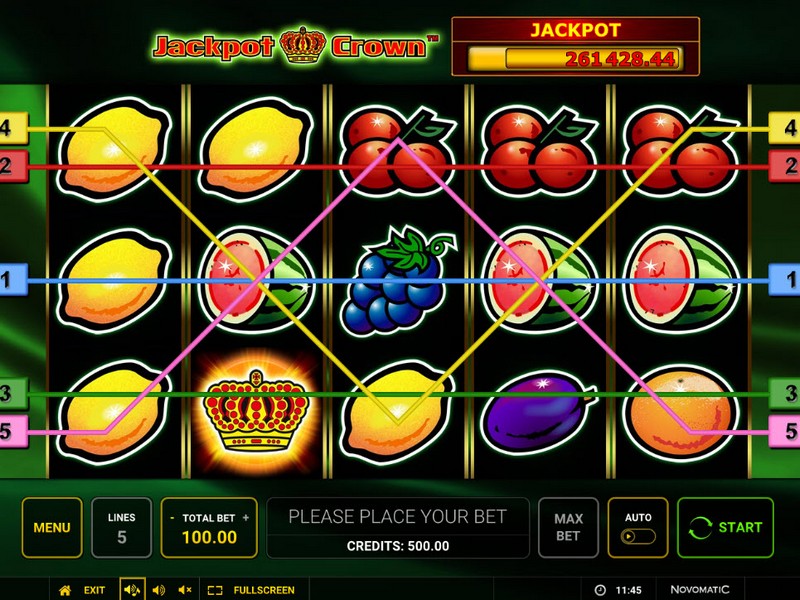800x600 pixels.
Task: Toggle the AUTO spin switch
Action: click(638, 537)
